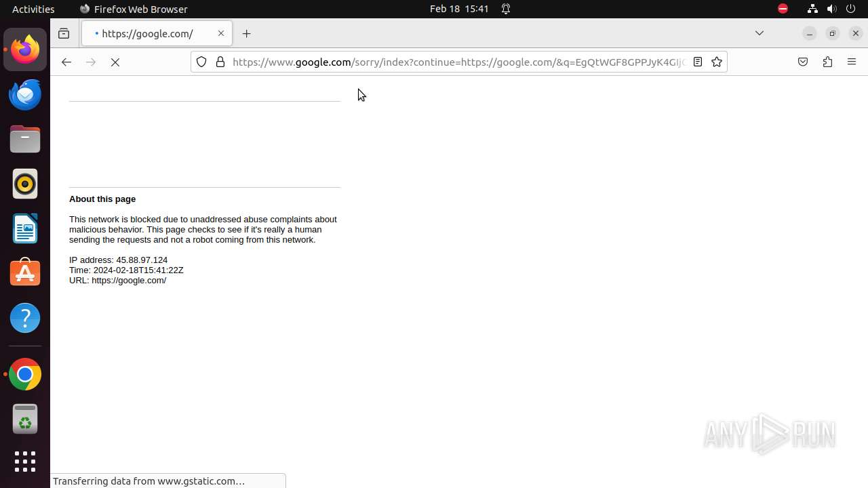
Task: Restore the Firefox window size
Action: pyautogui.click(x=833, y=33)
